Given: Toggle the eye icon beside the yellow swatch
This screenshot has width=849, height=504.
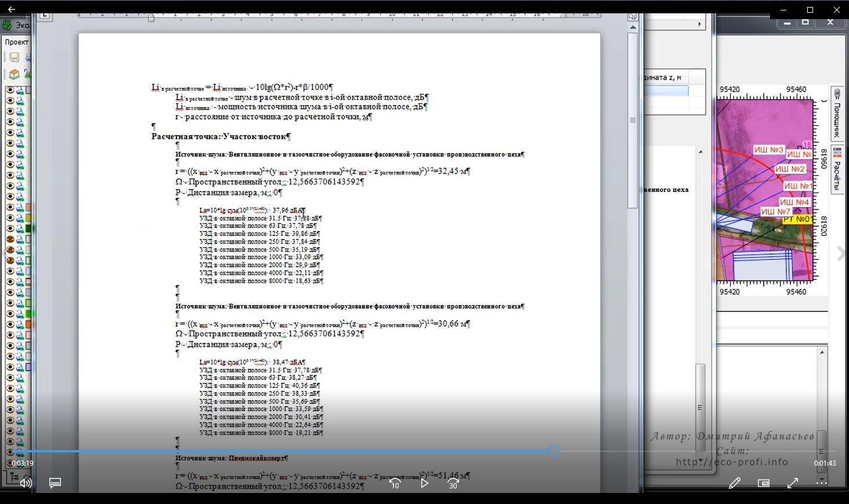Looking at the screenshot, I should click(x=10, y=217).
